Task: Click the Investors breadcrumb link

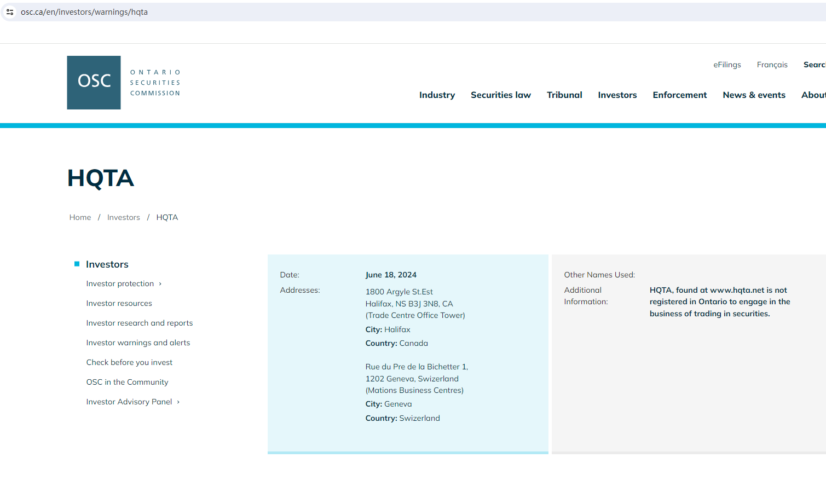Action: click(x=123, y=218)
